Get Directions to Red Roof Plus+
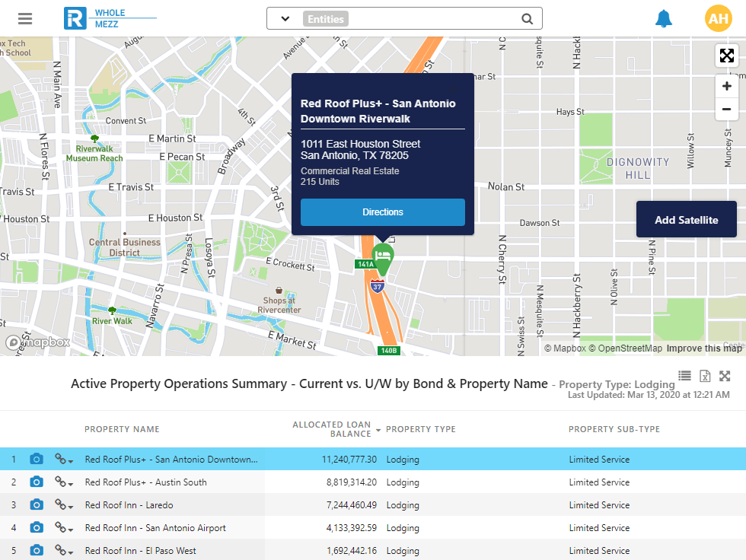Viewport: 746px width, 560px height. pyautogui.click(x=382, y=212)
